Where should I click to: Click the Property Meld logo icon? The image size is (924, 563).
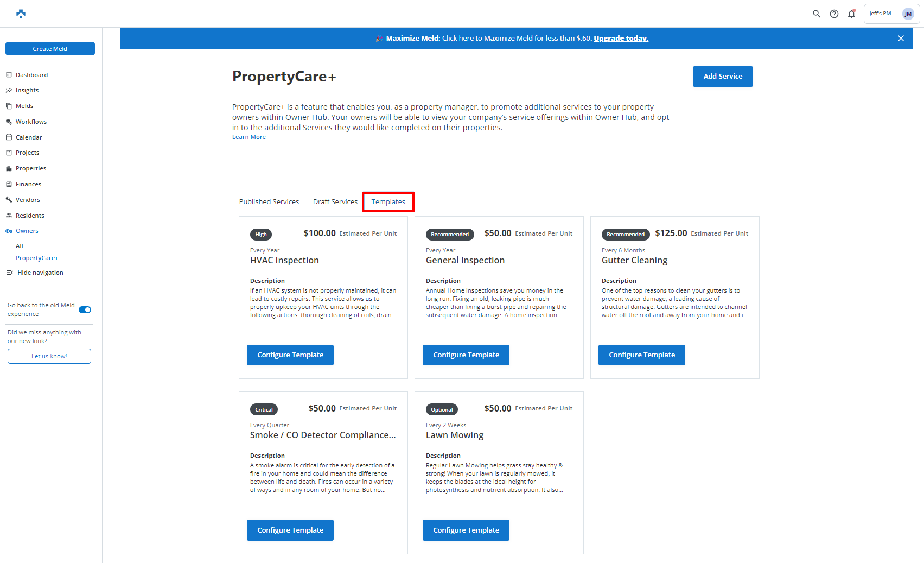click(21, 14)
